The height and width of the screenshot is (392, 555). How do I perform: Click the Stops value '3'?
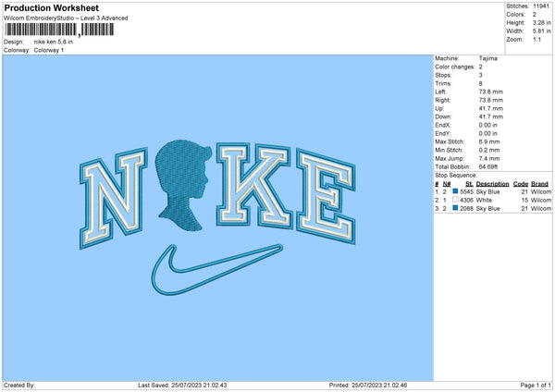point(481,75)
